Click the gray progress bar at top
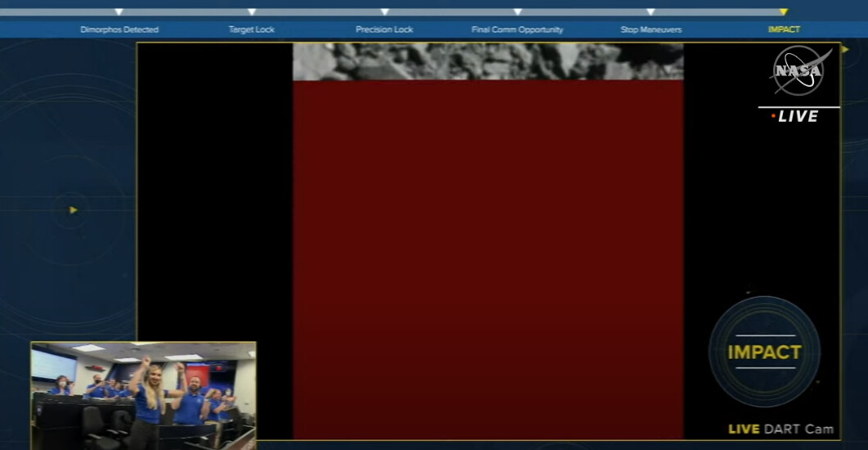This screenshot has width=868, height=450. tap(450, 12)
